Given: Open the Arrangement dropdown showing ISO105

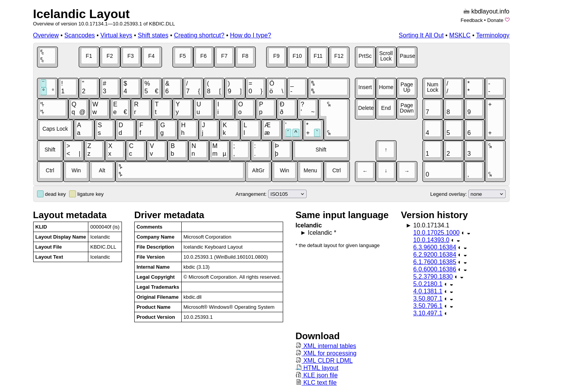Looking at the screenshot, I should pyautogui.click(x=287, y=194).
